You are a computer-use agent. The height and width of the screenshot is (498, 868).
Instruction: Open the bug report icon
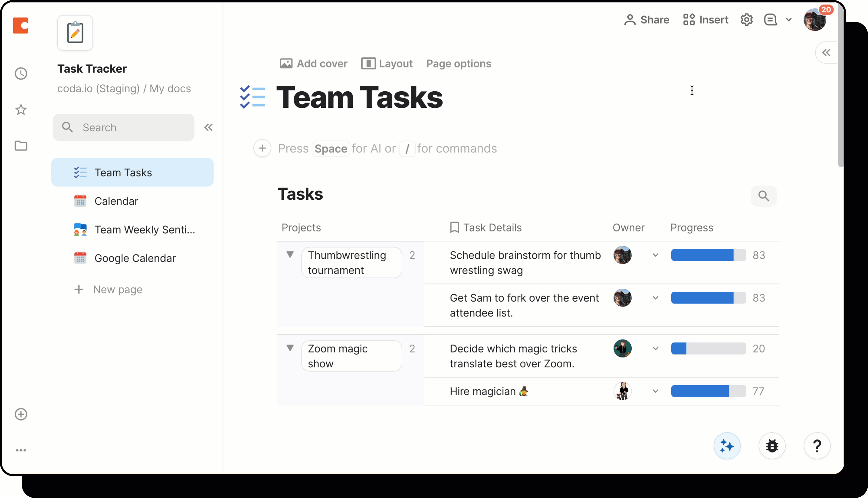(772, 446)
